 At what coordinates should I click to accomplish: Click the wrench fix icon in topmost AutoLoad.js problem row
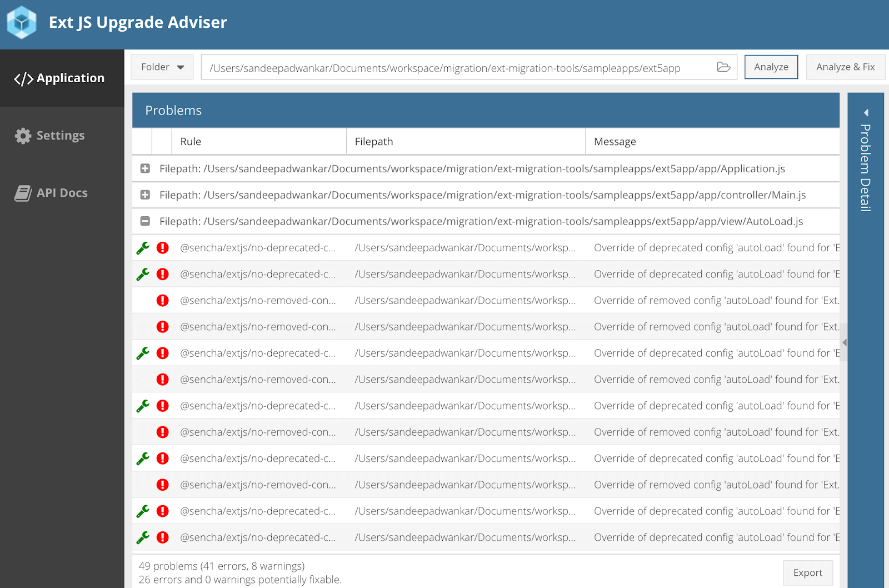pos(143,248)
